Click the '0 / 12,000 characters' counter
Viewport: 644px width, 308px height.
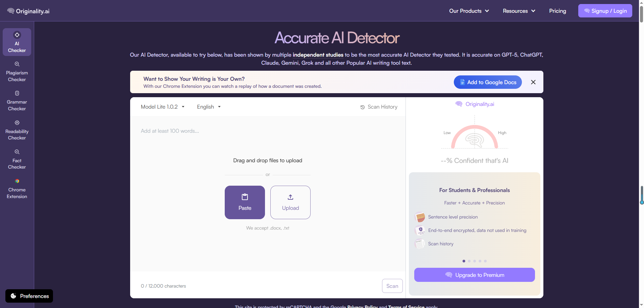(x=163, y=286)
